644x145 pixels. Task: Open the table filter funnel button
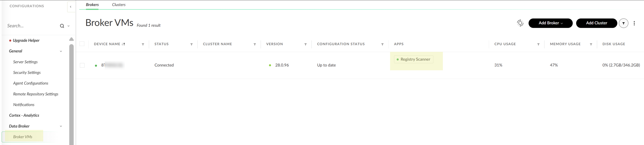pyautogui.click(x=624, y=23)
